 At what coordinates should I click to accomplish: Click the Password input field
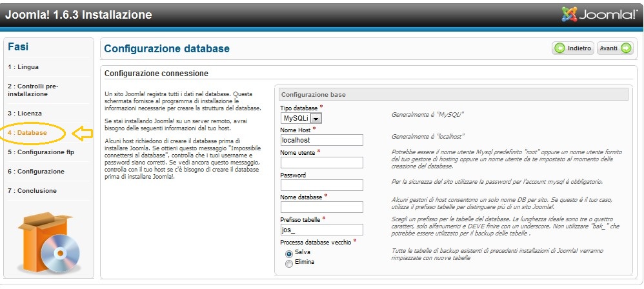coord(322,185)
